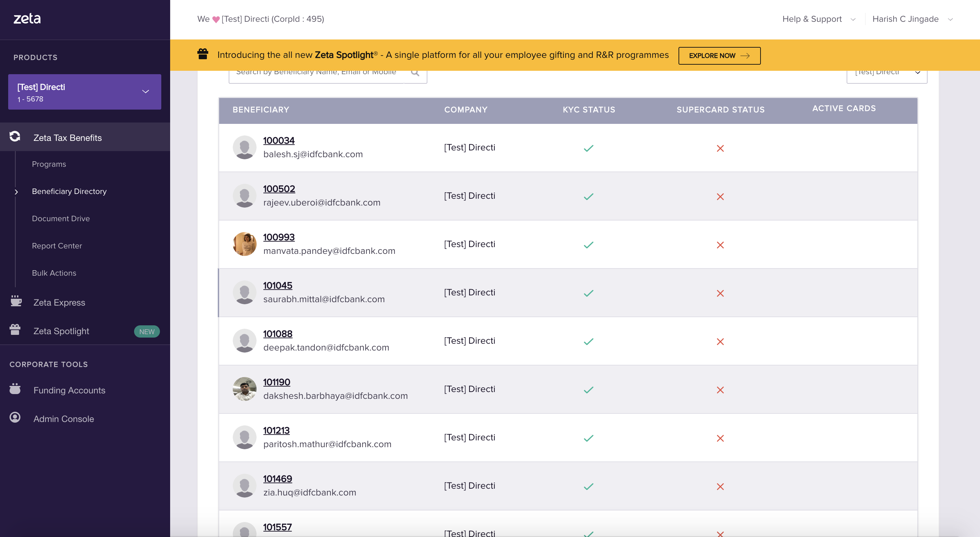Open Harish C Jingade account menu

tap(912, 19)
